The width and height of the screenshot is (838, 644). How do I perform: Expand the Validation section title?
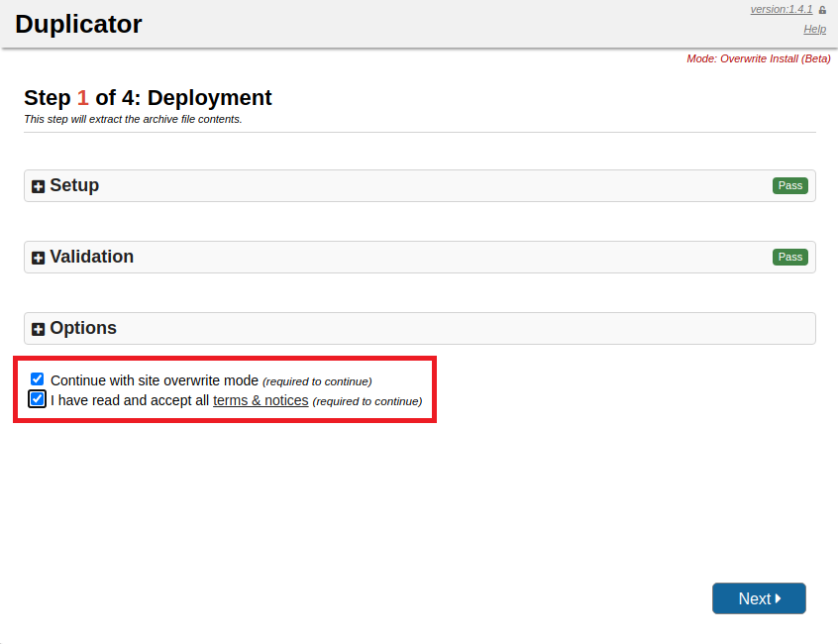(91, 257)
